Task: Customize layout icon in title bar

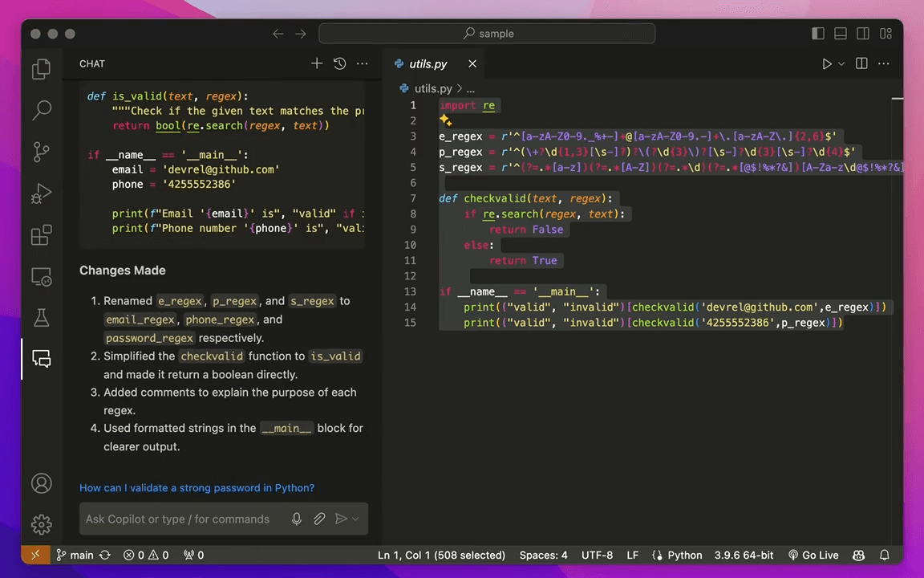Action: (x=885, y=34)
